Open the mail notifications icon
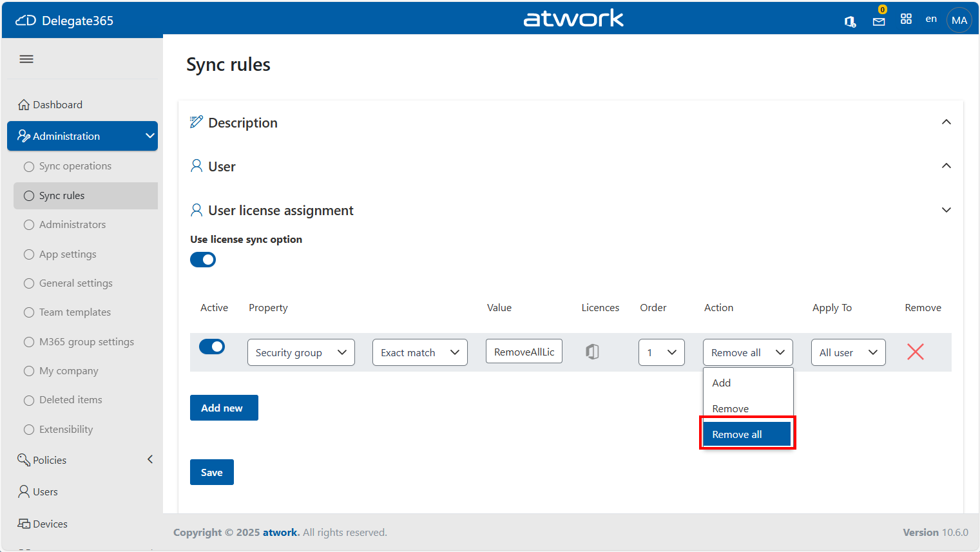 point(879,21)
